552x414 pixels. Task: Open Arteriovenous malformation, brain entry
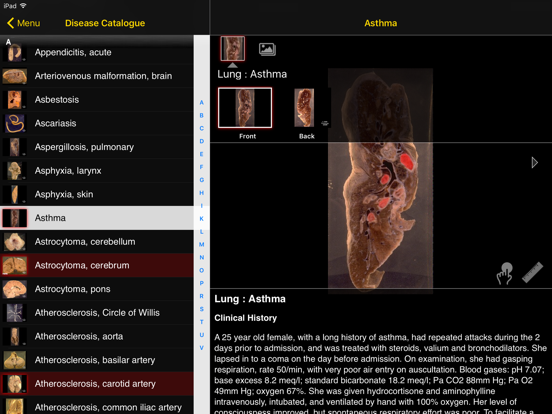[96, 76]
